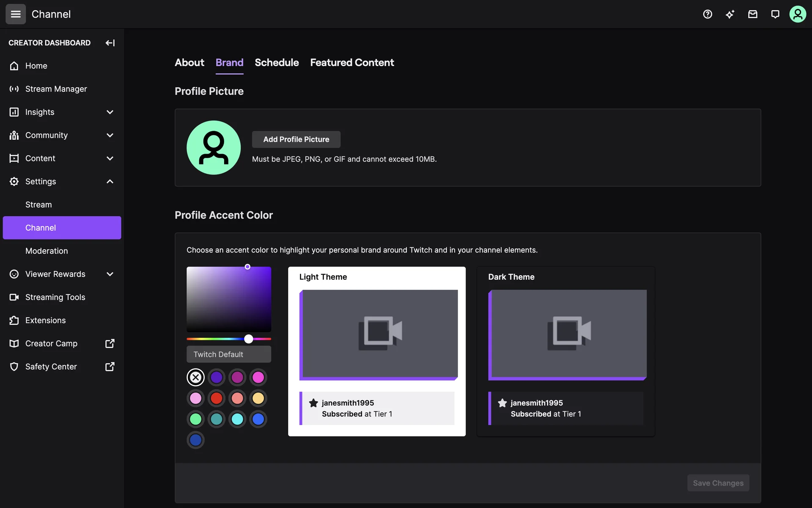Click the Add Profile Picture button
This screenshot has height=508, width=812.
296,139
